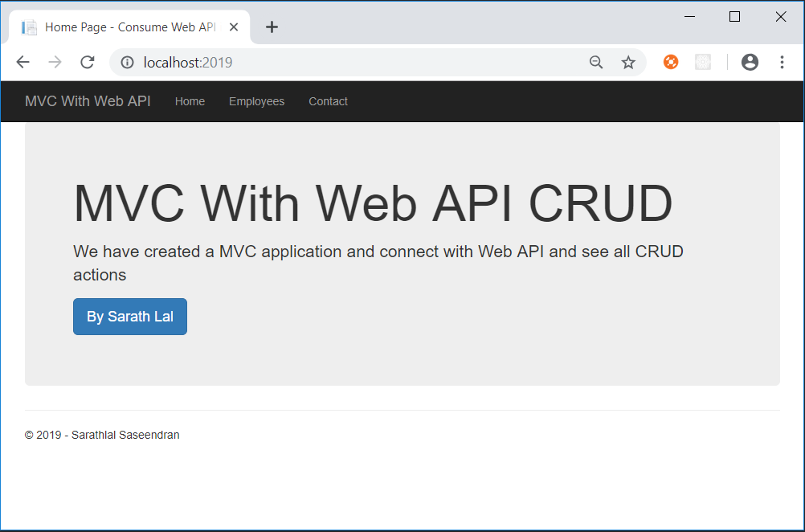Select Contact in the navigation bar
This screenshot has height=532, width=805.
328,101
